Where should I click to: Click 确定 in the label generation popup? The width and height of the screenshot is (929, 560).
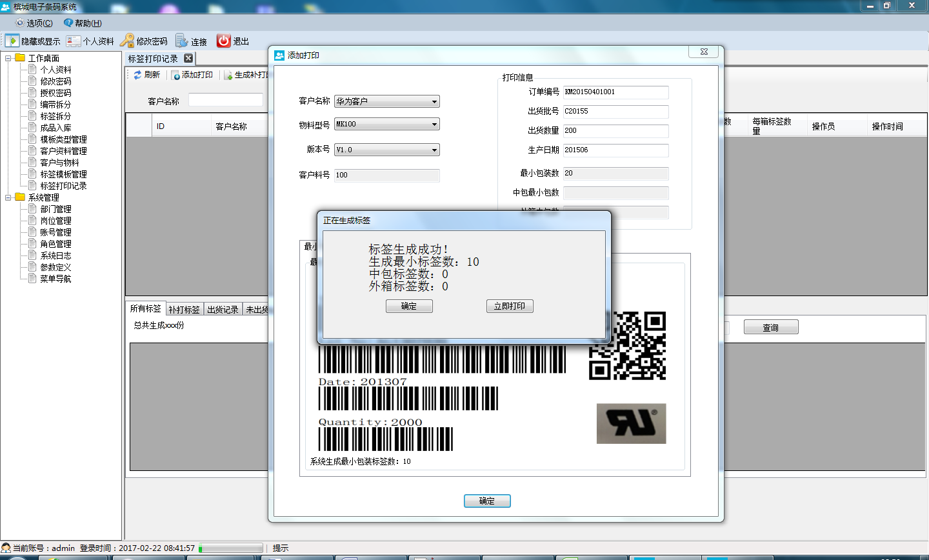409,306
